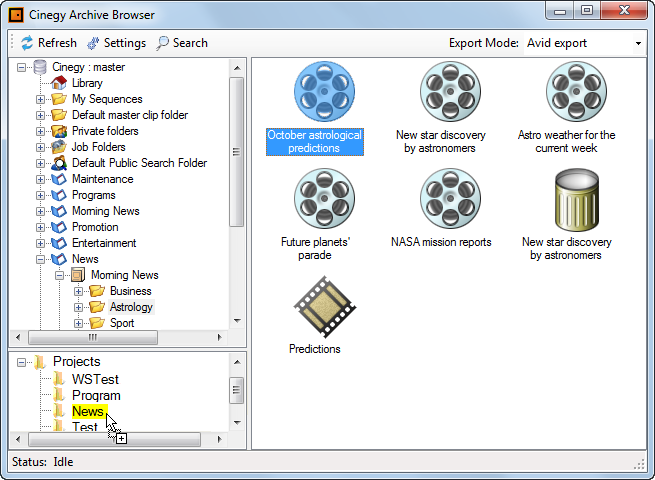This screenshot has width=655, height=480.
Task: Click the Maintenance tree label
Action: coord(103,179)
